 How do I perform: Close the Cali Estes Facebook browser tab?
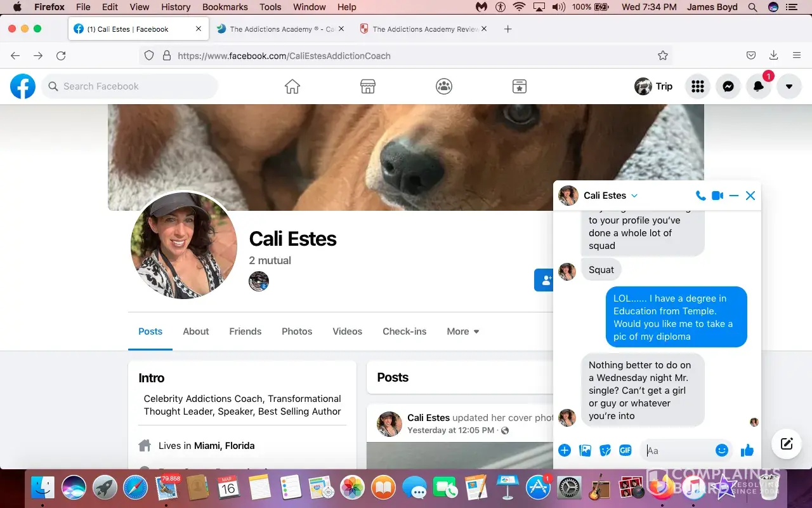[199, 29]
